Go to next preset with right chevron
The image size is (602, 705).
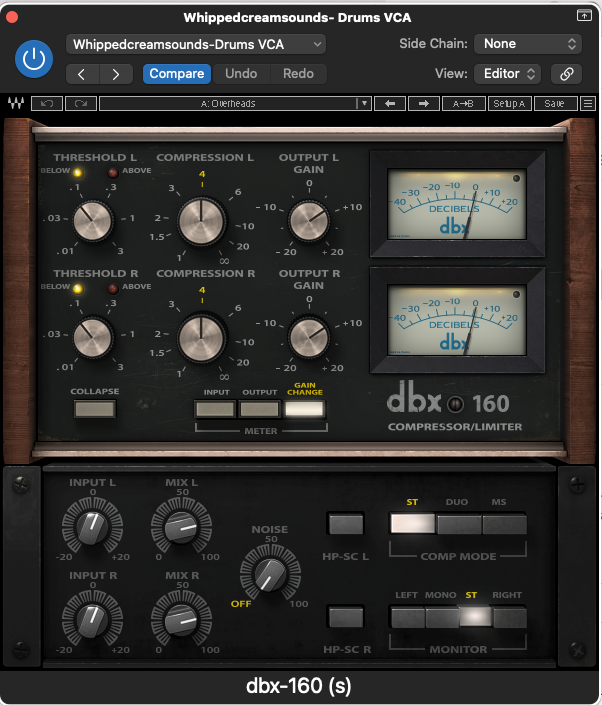(116, 74)
